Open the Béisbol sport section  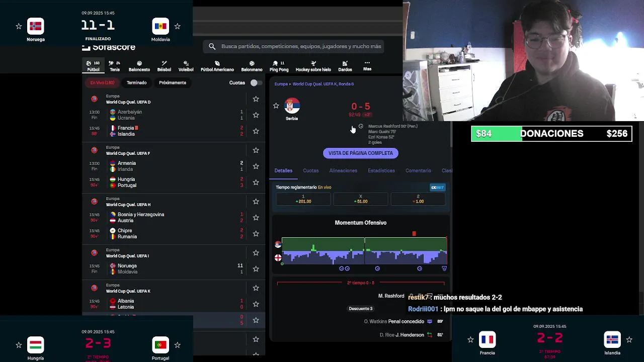[x=164, y=66]
